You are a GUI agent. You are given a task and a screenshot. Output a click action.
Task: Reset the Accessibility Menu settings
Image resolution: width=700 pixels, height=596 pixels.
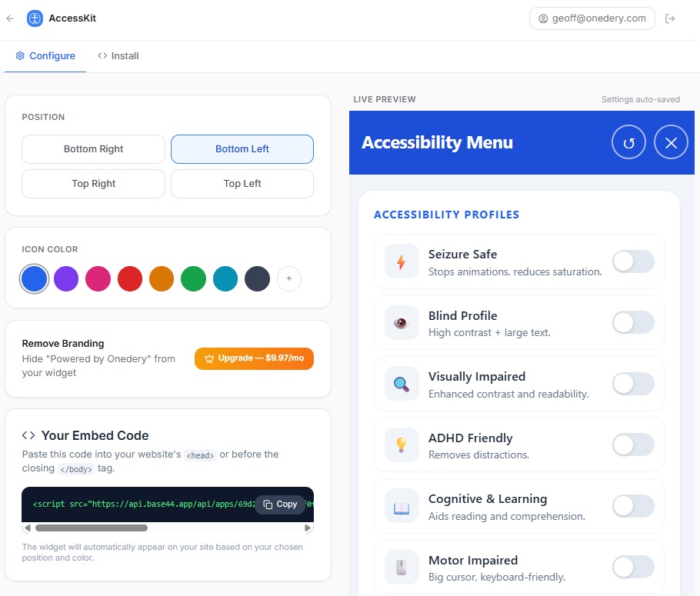click(628, 143)
